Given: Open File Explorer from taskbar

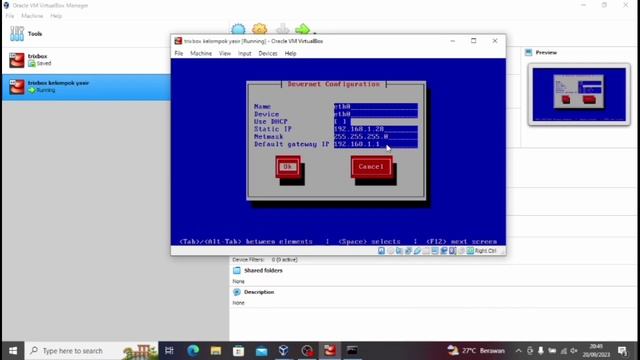Looking at the screenshot, I should click(216, 351).
